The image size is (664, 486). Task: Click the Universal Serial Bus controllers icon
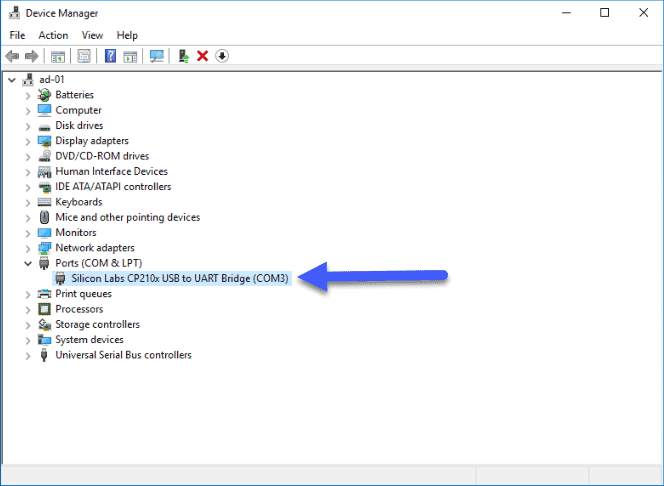tap(44, 355)
